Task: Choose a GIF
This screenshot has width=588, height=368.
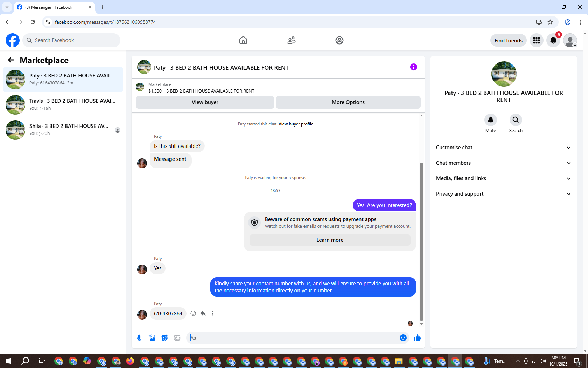Action: coord(177,338)
